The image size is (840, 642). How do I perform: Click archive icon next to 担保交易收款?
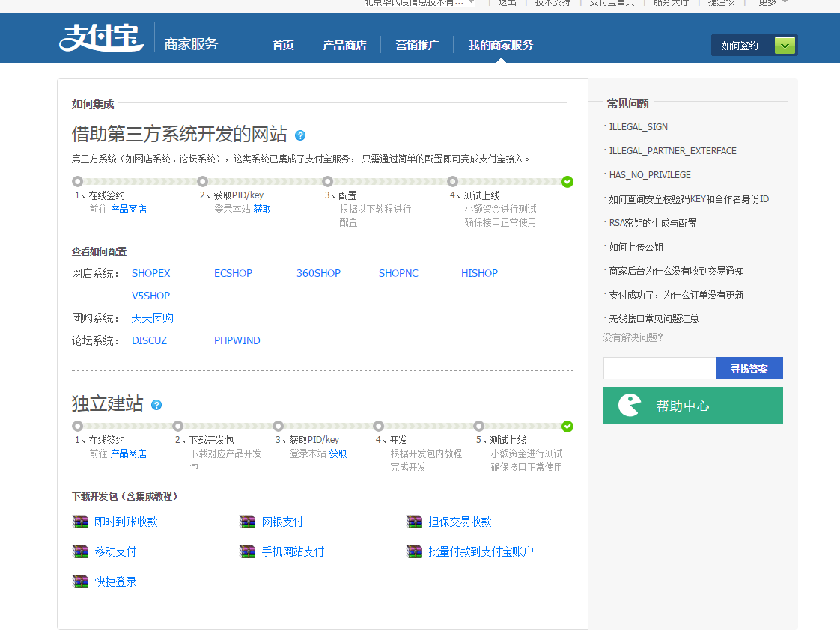click(x=415, y=522)
